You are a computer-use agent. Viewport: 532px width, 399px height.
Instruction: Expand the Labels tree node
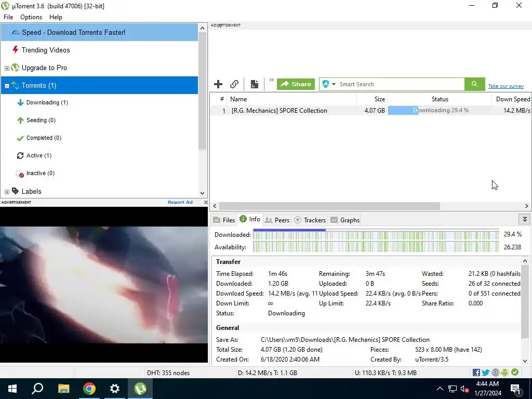coord(7,192)
